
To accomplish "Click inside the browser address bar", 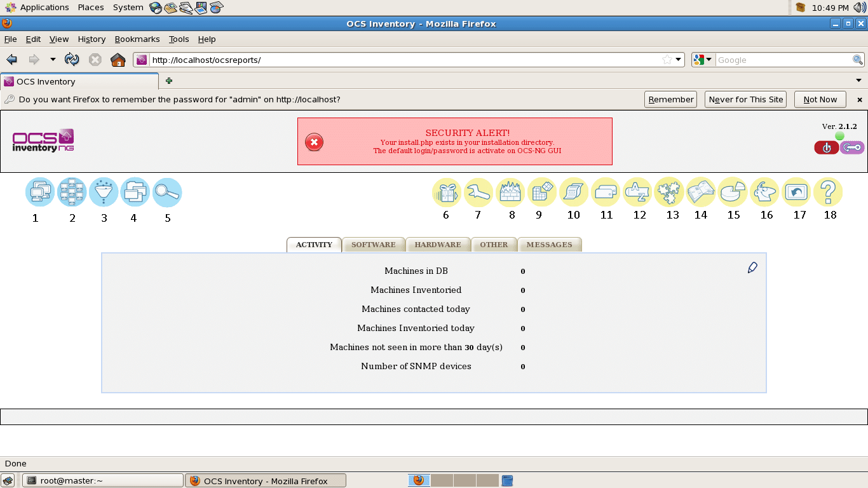I will 381,59.
